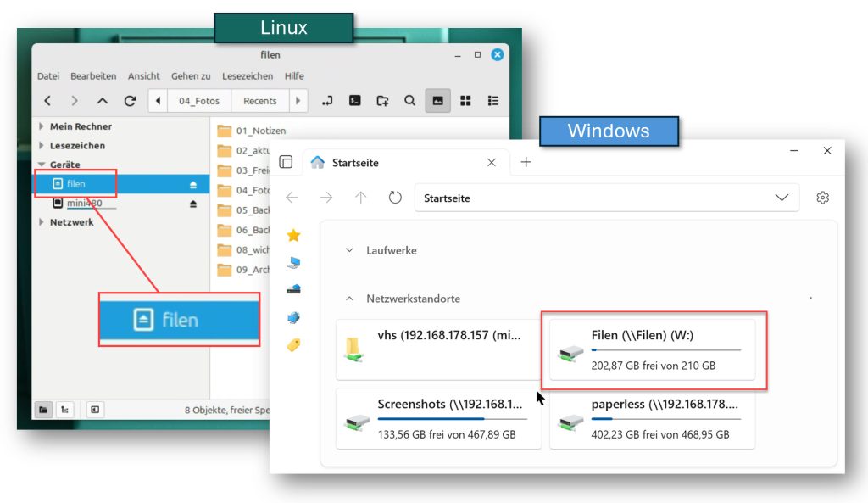Open terminal from the Nemo toolbar
The width and height of the screenshot is (868, 503).
pyautogui.click(x=356, y=101)
